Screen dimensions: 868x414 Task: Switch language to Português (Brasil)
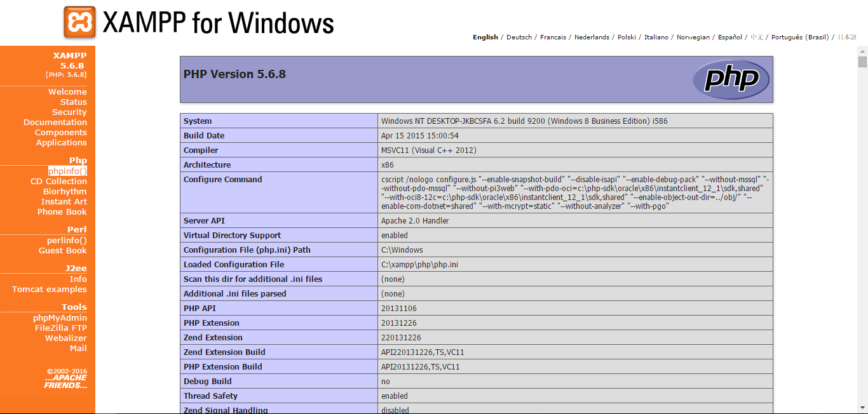pos(800,37)
